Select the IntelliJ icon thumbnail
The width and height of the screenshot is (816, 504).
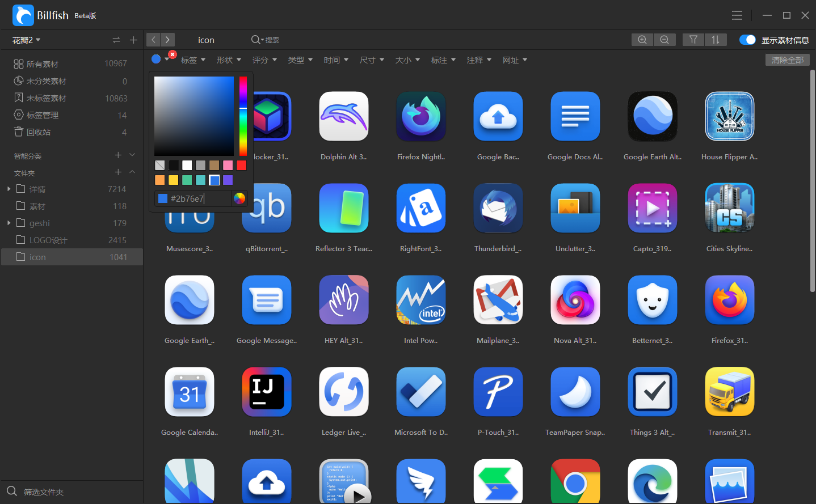point(267,392)
